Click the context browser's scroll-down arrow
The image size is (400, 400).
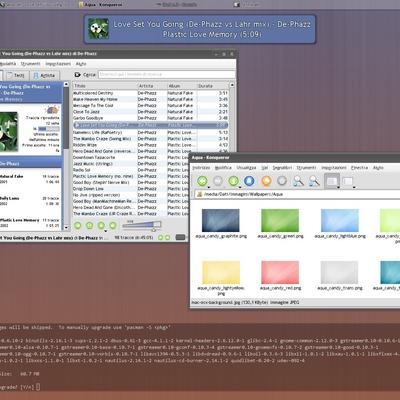click(x=66, y=228)
